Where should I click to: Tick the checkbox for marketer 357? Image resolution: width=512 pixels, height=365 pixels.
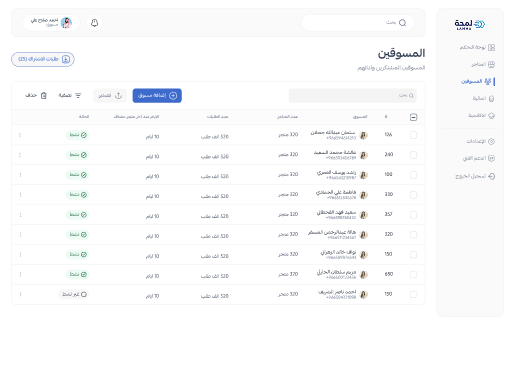[x=413, y=215]
